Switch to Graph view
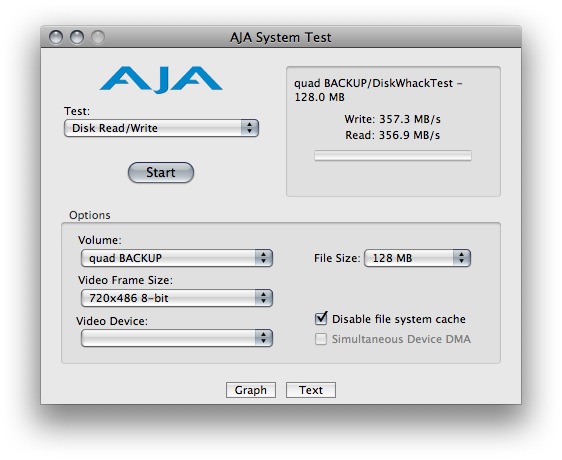The height and width of the screenshot is (460, 562). coord(251,390)
